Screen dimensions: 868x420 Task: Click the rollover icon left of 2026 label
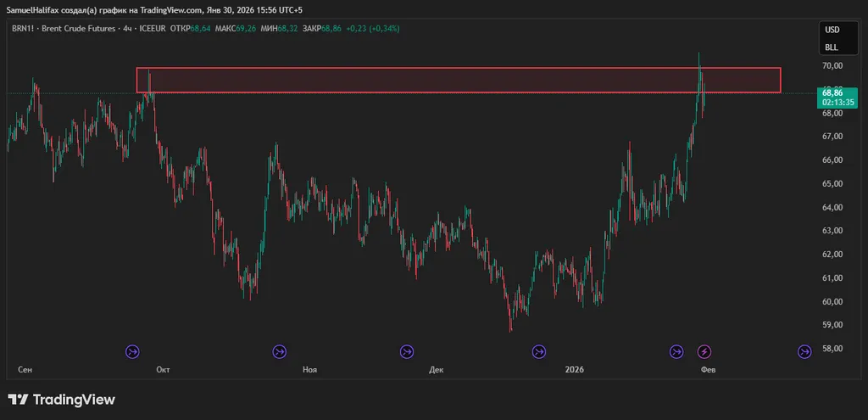538,351
